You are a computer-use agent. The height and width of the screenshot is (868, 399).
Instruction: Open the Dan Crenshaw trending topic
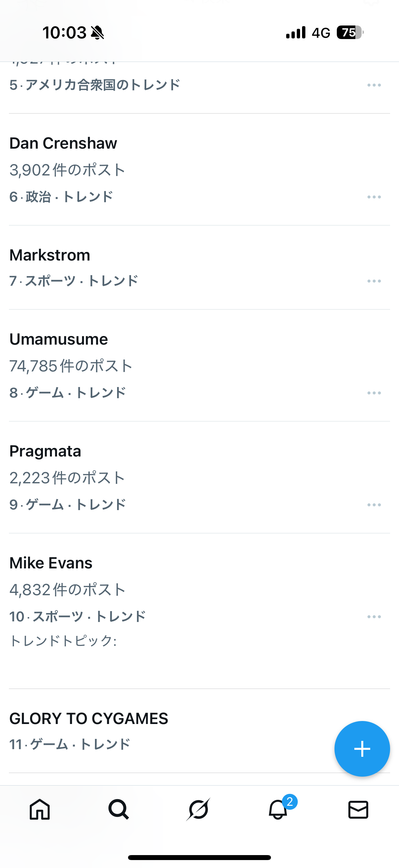coord(63,143)
